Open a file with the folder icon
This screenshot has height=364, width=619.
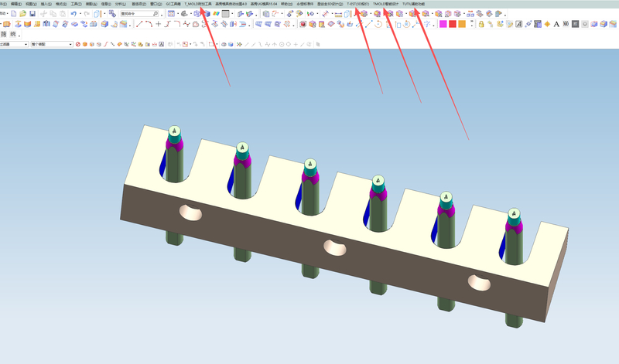coord(23,14)
